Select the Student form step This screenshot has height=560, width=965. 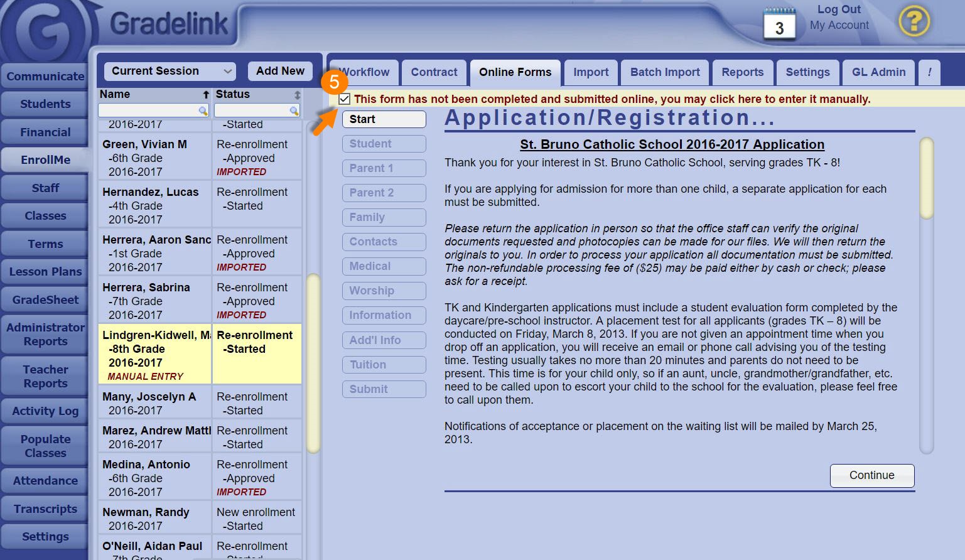[384, 144]
